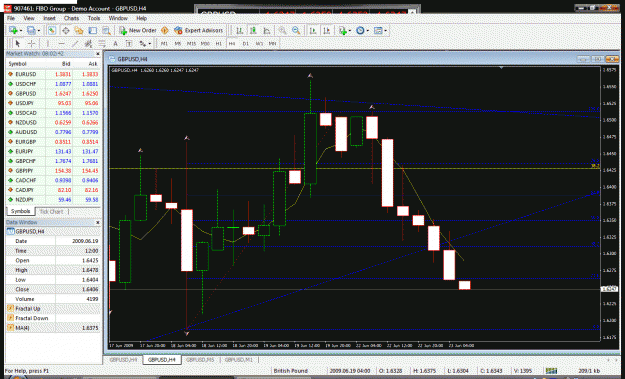Viewport: 625px width, 379px height.
Task: Toggle Expert Advisors on or off
Action: (x=198, y=30)
